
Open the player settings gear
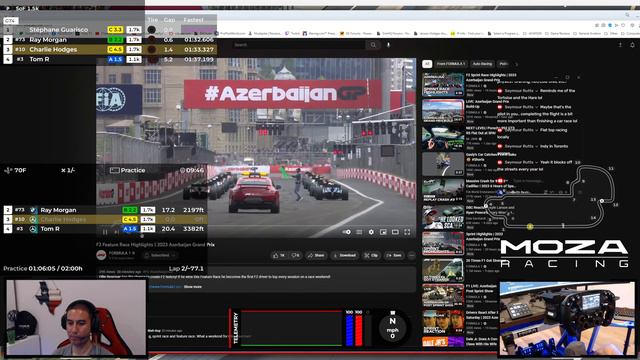(371, 232)
